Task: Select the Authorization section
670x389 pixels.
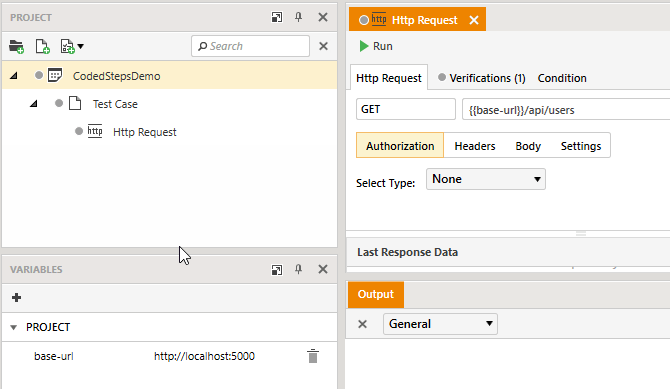Action: pyautogui.click(x=400, y=146)
